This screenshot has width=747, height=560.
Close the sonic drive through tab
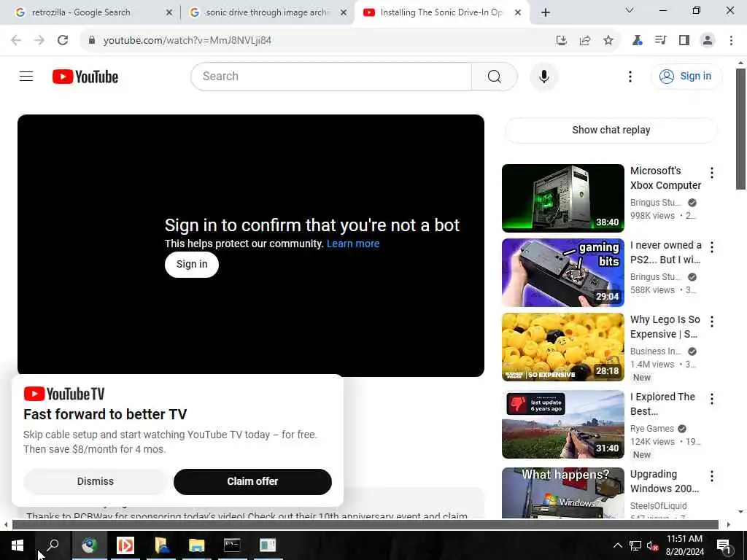coord(343,12)
